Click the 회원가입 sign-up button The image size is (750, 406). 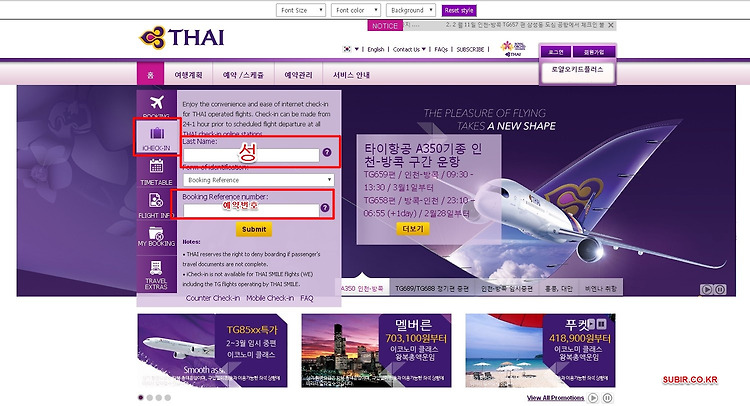point(594,52)
